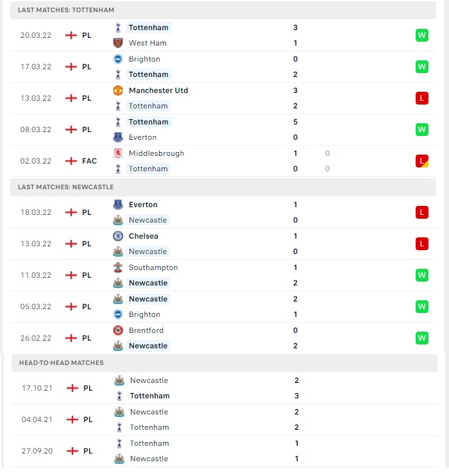Click the green W badge for Tottenham vs West Ham
The width and height of the screenshot is (449, 476).
tap(421, 35)
